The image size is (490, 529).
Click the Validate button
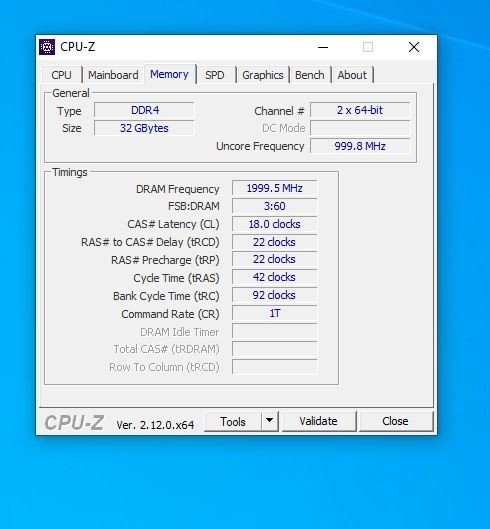coord(318,421)
